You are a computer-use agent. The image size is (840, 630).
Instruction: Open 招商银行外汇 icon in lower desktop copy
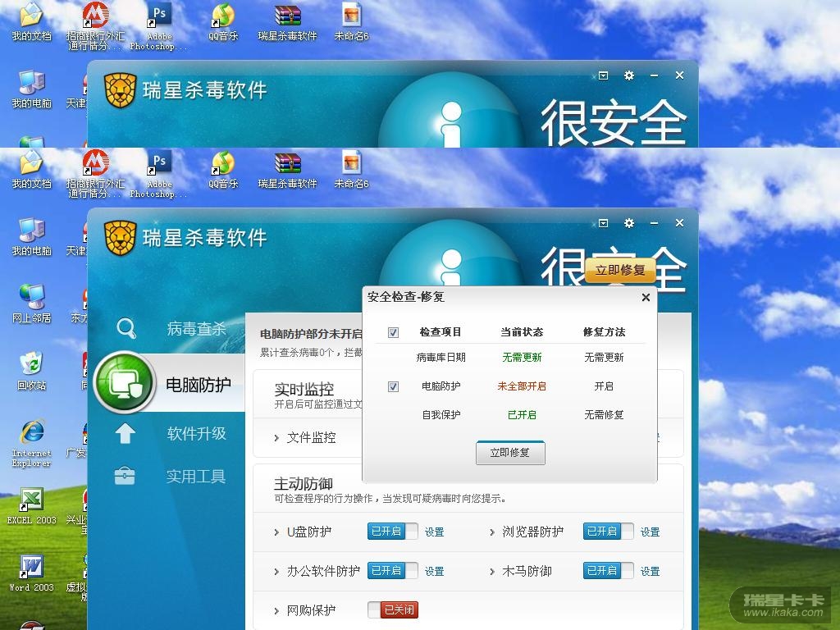pos(95,174)
